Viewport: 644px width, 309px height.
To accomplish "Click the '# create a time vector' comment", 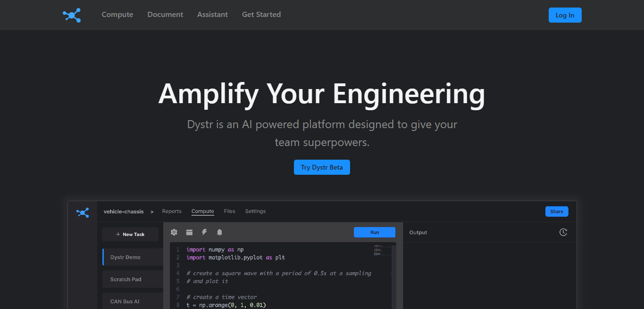I will pyautogui.click(x=222, y=297).
